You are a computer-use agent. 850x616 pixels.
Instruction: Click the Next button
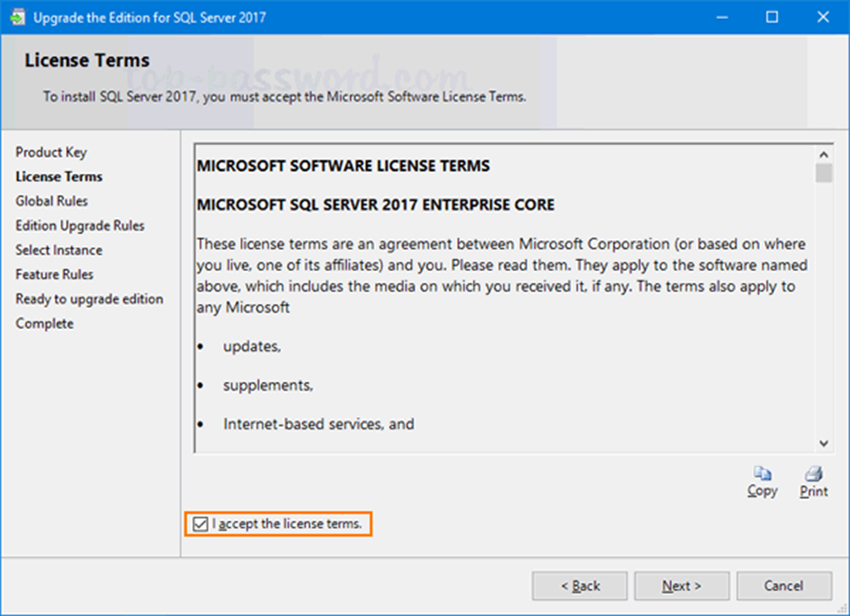pos(681,586)
